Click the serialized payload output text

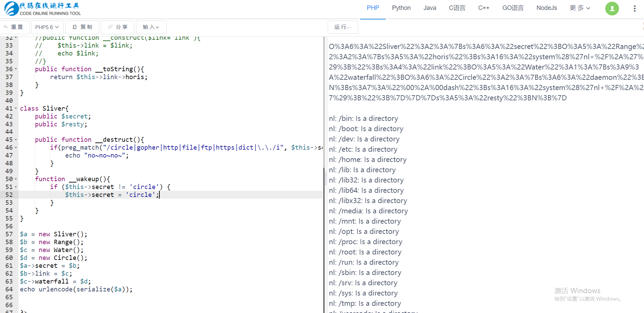tap(486, 72)
